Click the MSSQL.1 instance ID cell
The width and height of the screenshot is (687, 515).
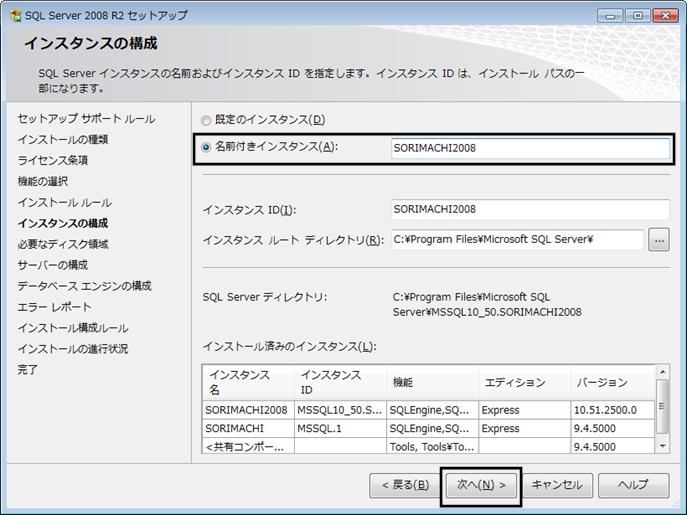340,429
